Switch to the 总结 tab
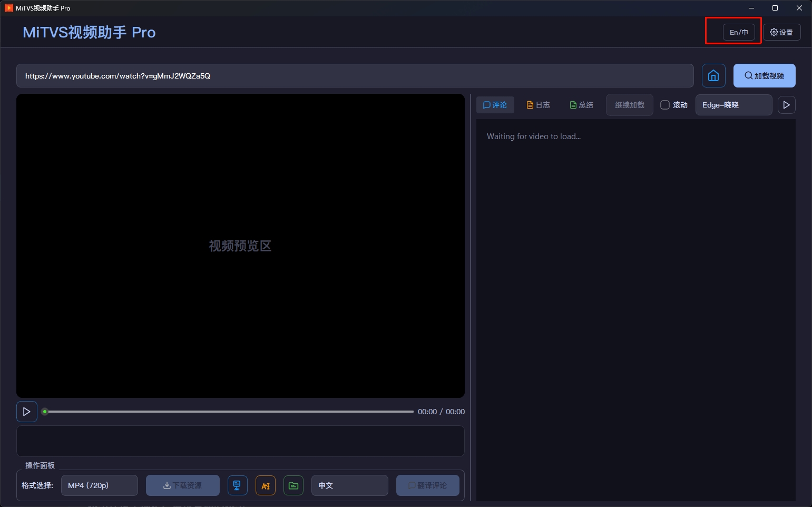Image resolution: width=812 pixels, height=507 pixels. pyautogui.click(x=581, y=104)
